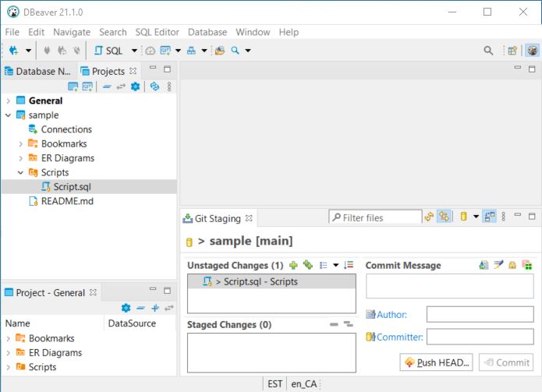This screenshot has height=392, width=542.
Task: Click the yellow repository icon in Git Staging
Action: [x=463, y=217]
